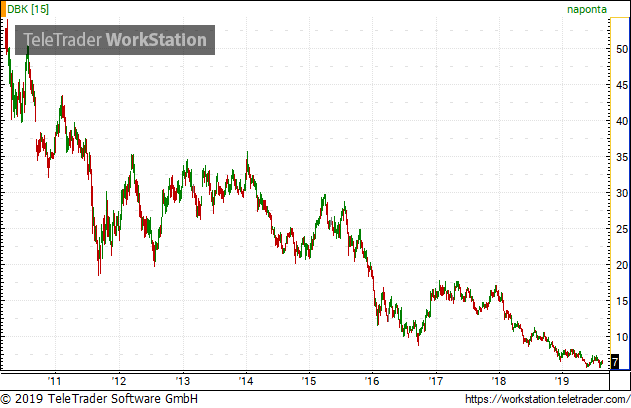Click the 45 price axis label
Screen dimensions: 631x408
point(622,85)
